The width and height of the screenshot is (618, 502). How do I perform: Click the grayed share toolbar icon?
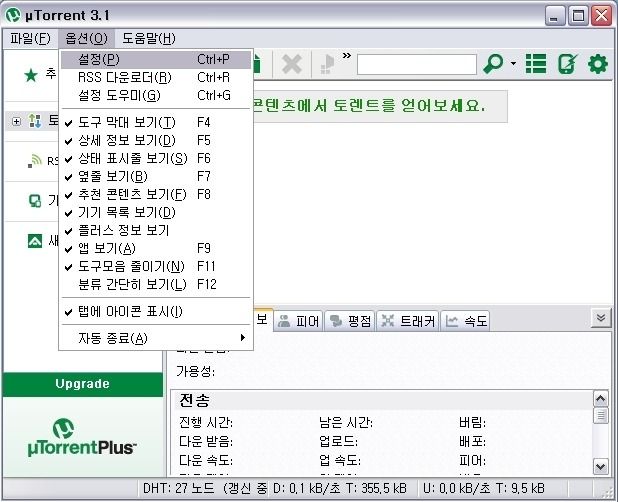coord(327,64)
